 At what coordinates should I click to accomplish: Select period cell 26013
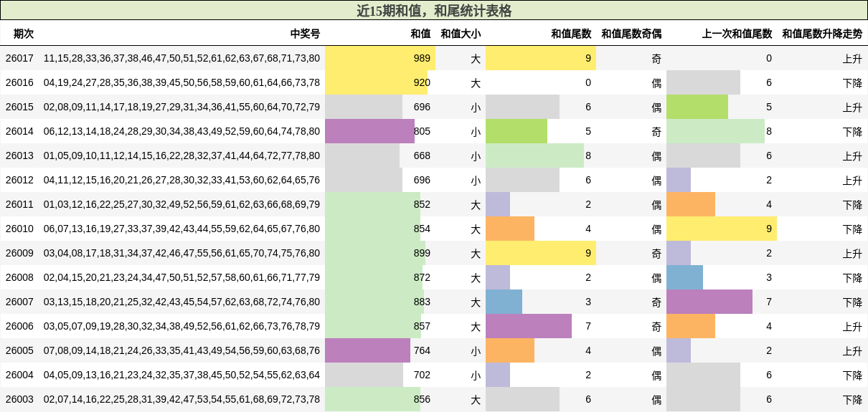19,155
